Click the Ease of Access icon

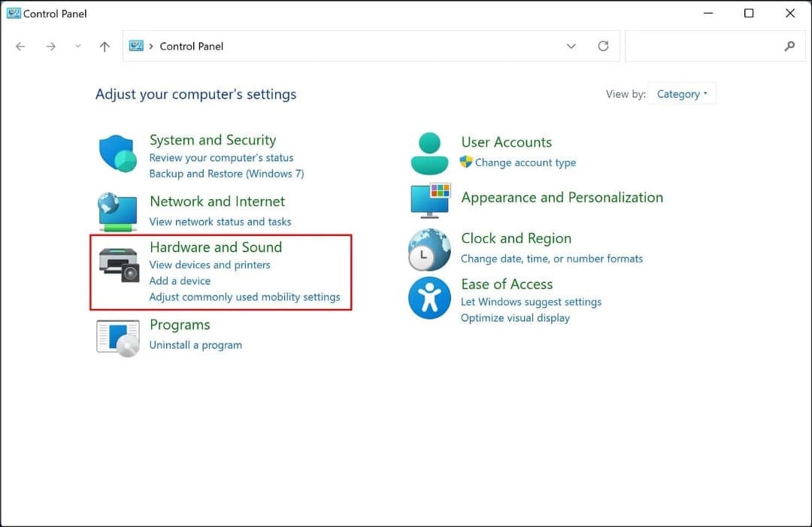(x=429, y=298)
